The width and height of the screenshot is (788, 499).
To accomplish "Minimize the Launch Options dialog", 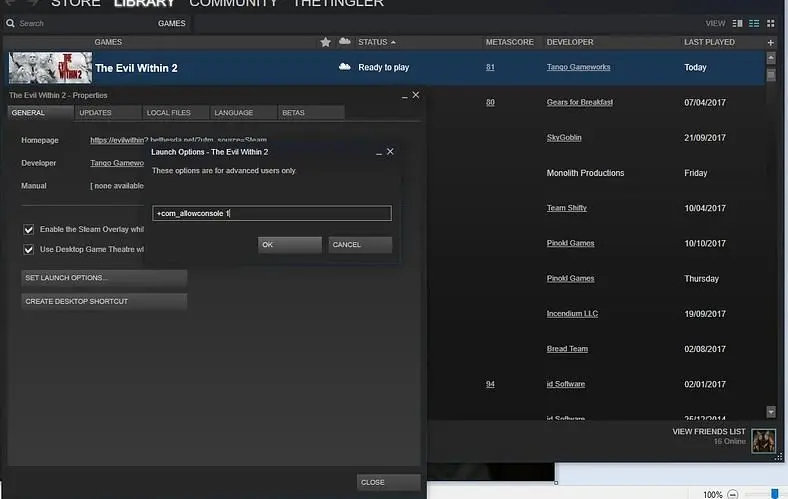I will click(x=379, y=153).
